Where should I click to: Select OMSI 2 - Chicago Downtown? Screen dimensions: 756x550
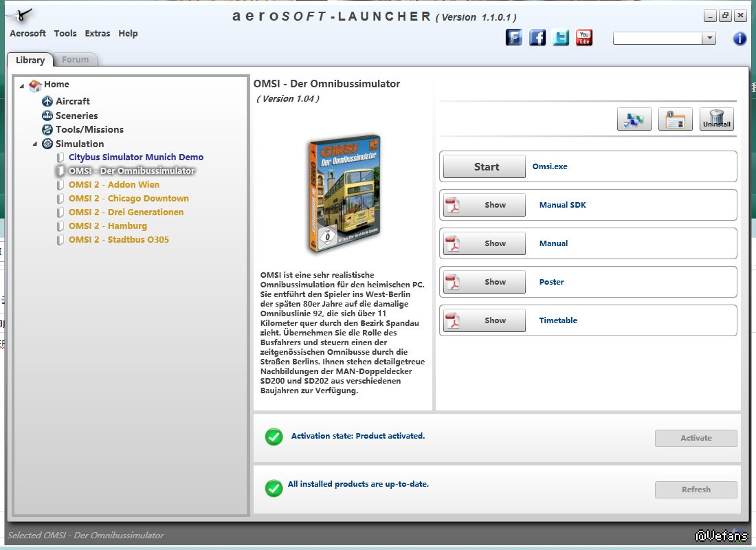129,198
